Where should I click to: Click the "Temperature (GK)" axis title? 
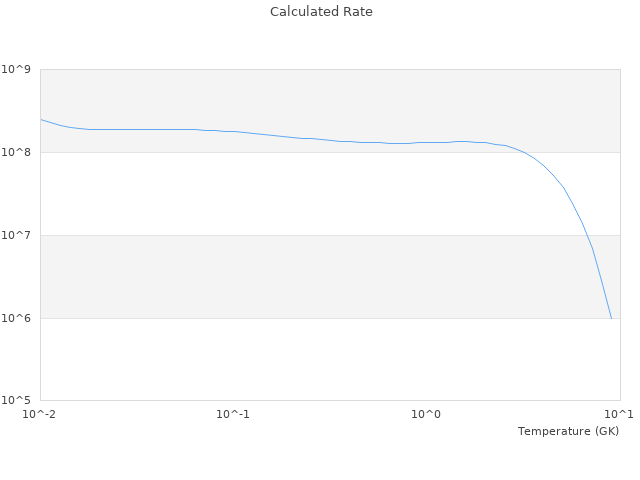click(568, 431)
